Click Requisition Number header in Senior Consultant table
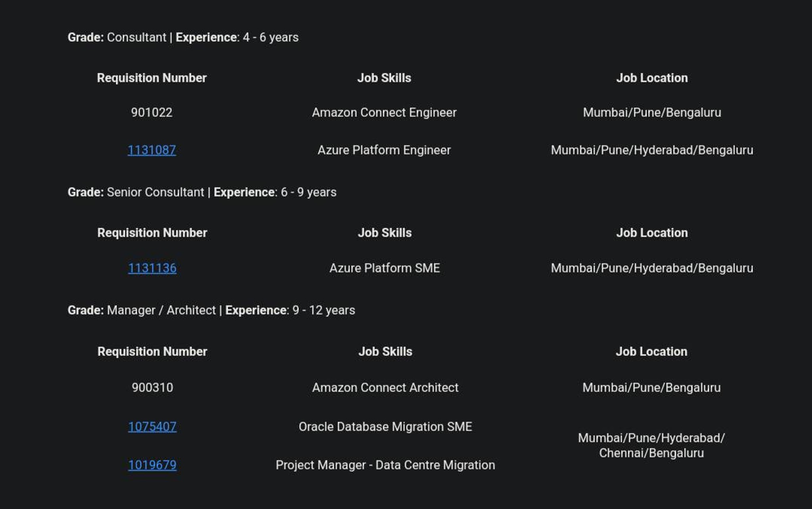Viewport: 812px width, 509px height. click(x=152, y=233)
